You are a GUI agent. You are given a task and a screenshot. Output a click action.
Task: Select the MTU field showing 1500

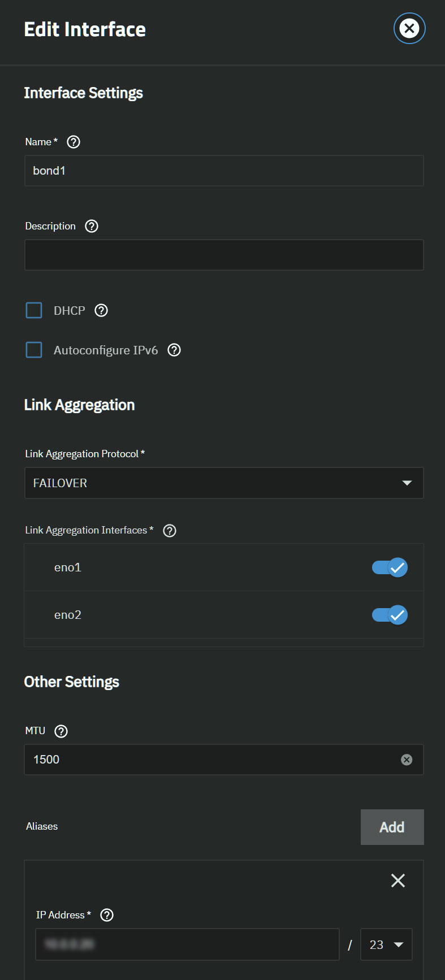pyautogui.click(x=224, y=760)
